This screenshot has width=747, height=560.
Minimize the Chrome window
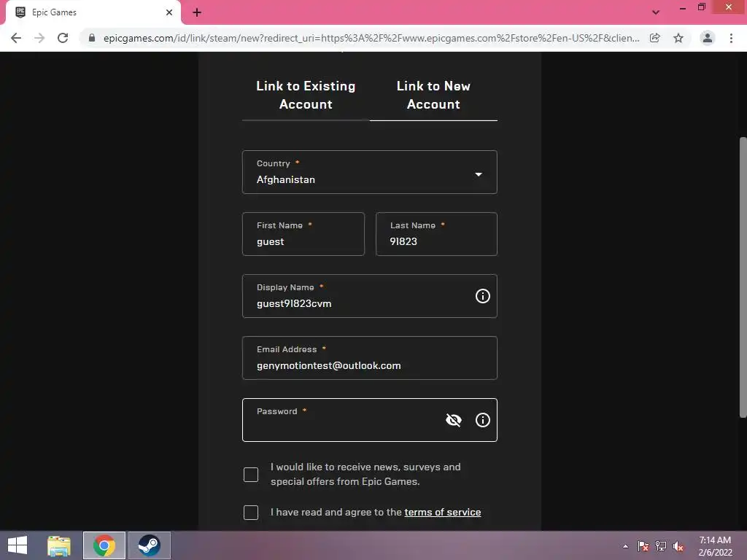coord(683,7)
